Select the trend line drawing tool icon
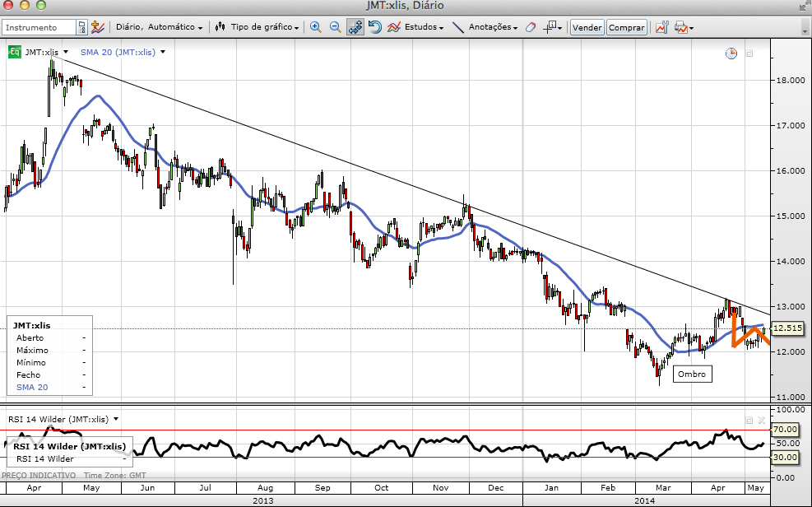Viewport: 812px width, 507px height. click(457, 27)
